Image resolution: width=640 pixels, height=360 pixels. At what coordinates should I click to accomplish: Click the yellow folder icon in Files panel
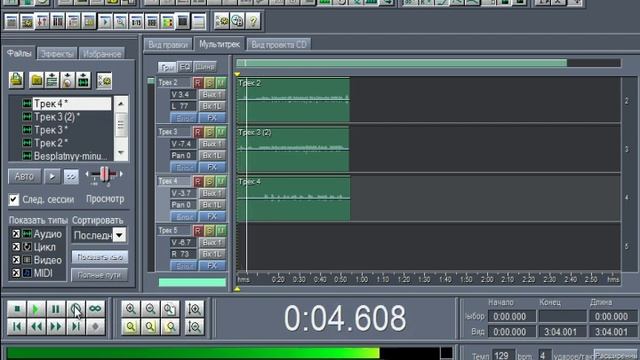click(x=36, y=80)
